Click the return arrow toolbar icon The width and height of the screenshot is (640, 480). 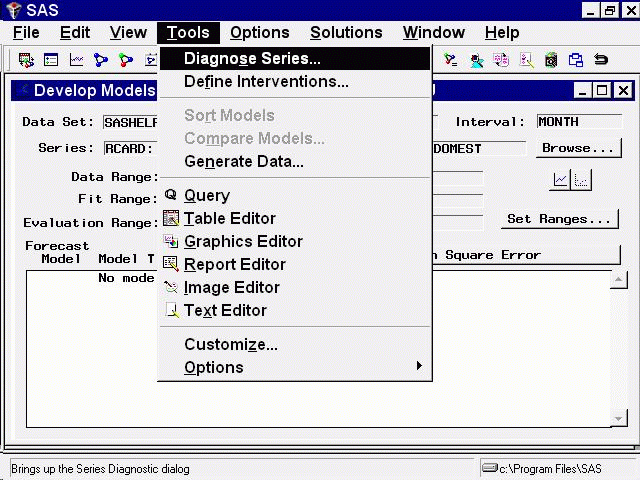pos(601,60)
